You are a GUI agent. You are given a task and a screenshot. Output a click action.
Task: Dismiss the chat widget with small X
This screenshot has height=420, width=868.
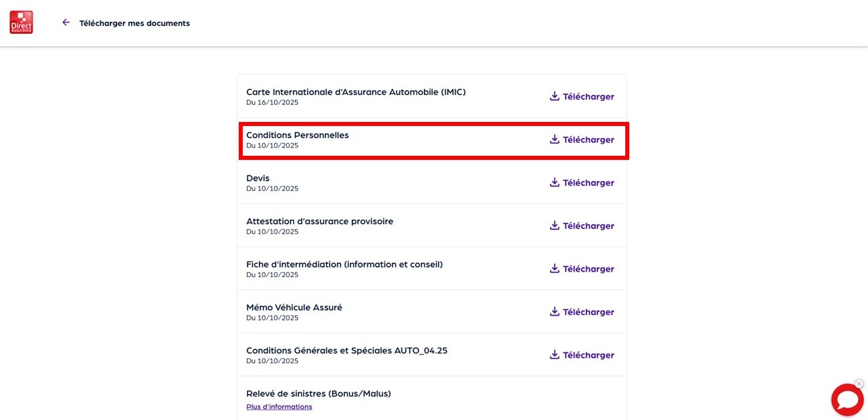click(859, 383)
